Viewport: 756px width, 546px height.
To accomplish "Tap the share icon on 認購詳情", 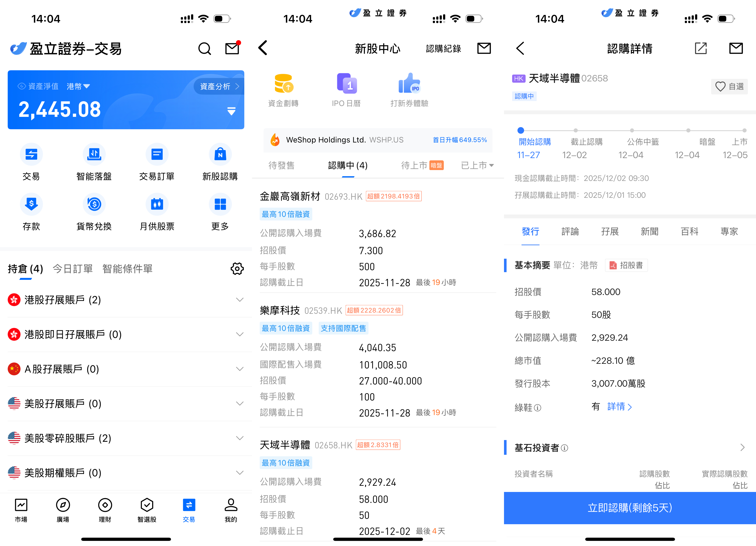I will point(701,49).
